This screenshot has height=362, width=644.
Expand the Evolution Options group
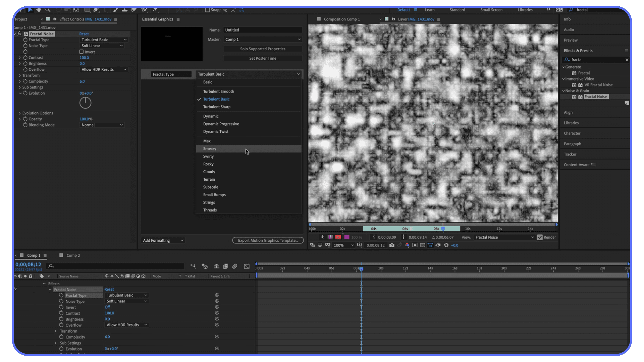[20, 113]
